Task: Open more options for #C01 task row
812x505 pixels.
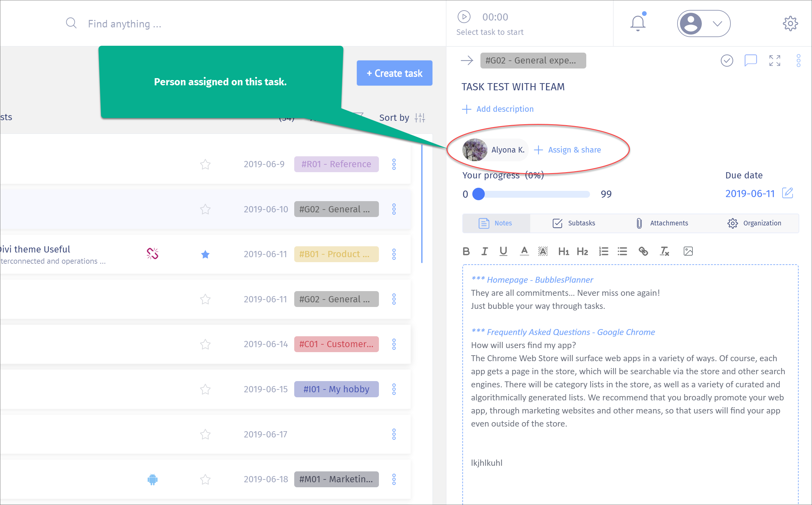Action: pyautogui.click(x=394, y=344)
